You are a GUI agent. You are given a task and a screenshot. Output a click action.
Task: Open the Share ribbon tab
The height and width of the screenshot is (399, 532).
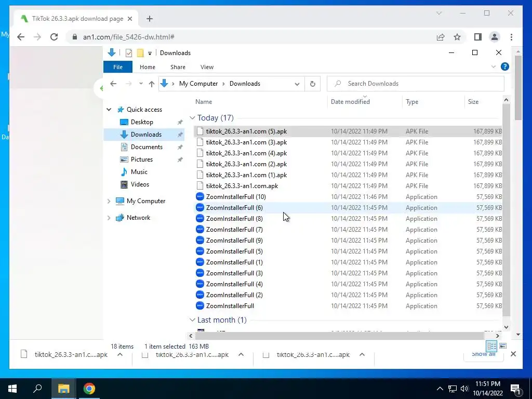(178, 67)
